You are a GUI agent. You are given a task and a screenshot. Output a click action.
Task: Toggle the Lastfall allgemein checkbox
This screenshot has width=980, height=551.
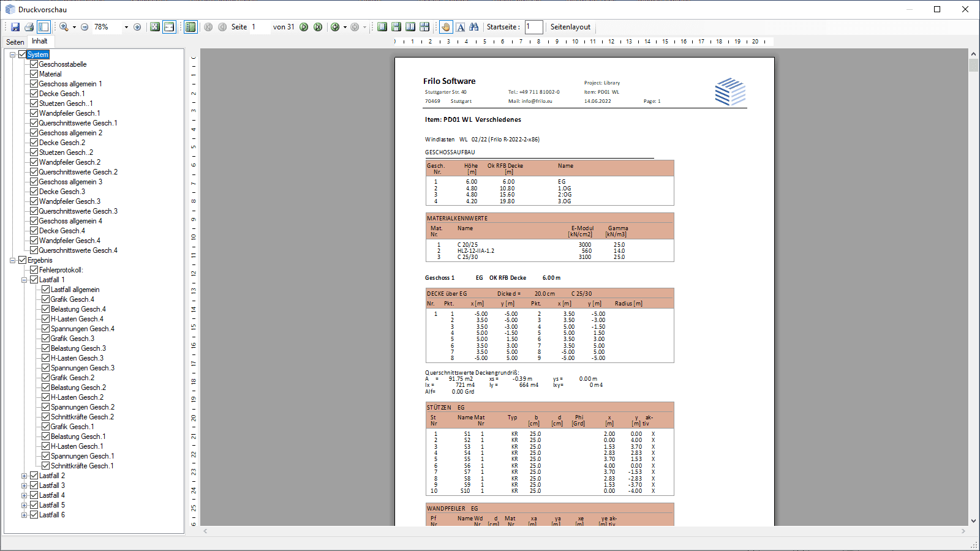[x=46, y=290]
